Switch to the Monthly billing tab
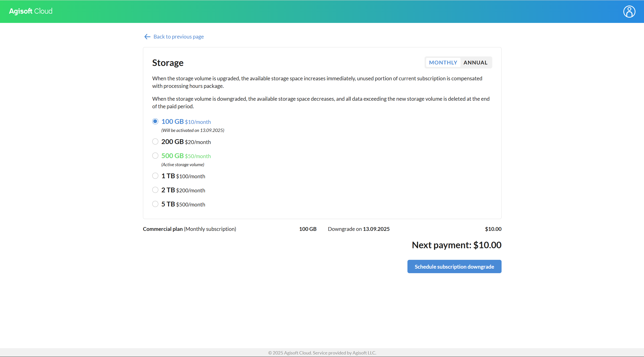Image resolution: width=644 pixels, height=357 pixels. click(x=443, y=62)
